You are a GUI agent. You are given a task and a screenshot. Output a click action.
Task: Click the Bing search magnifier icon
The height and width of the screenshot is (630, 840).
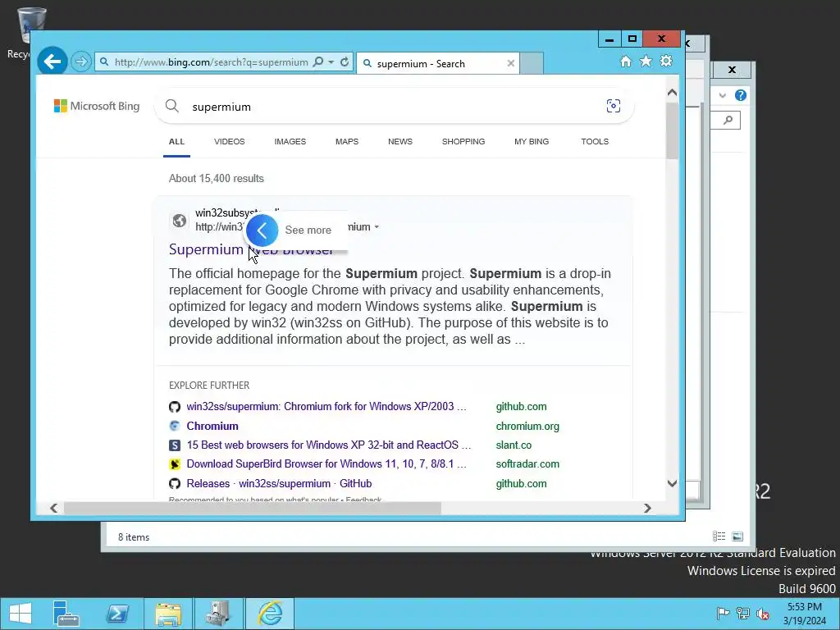coord(172,106)
